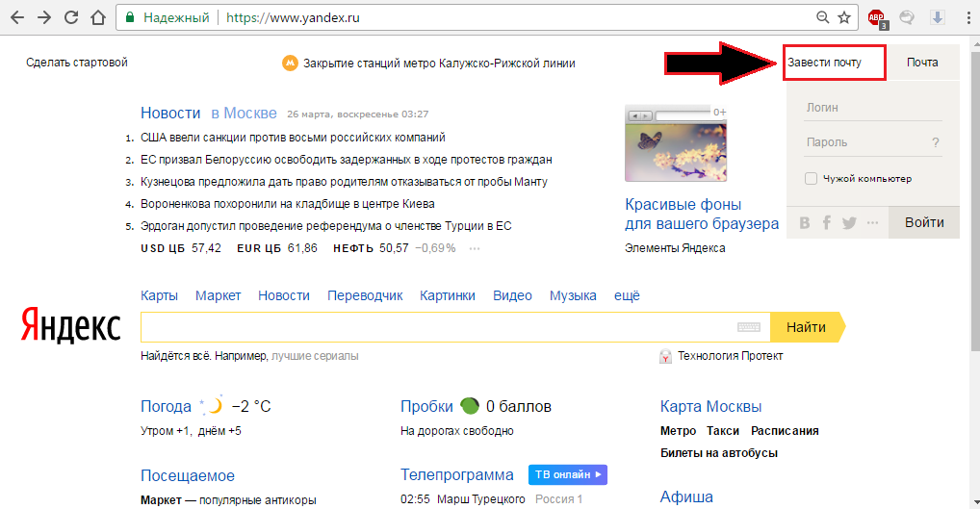
Task: Click the green traffic status indicator
Action: (x=470, y=406)
